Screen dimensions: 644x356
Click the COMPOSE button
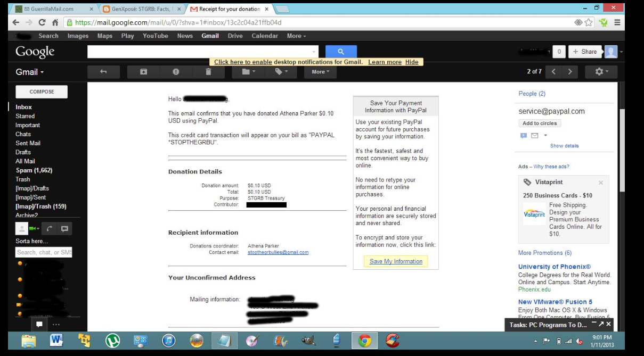pos(42,92)
